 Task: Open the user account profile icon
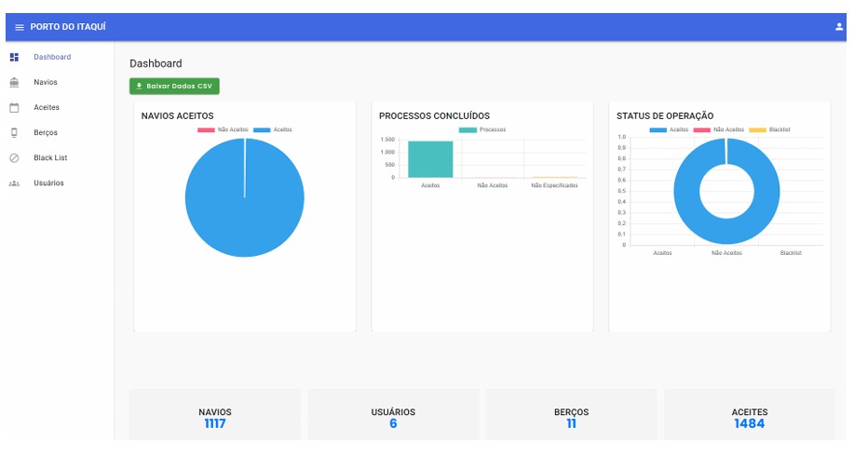point(838,27)
